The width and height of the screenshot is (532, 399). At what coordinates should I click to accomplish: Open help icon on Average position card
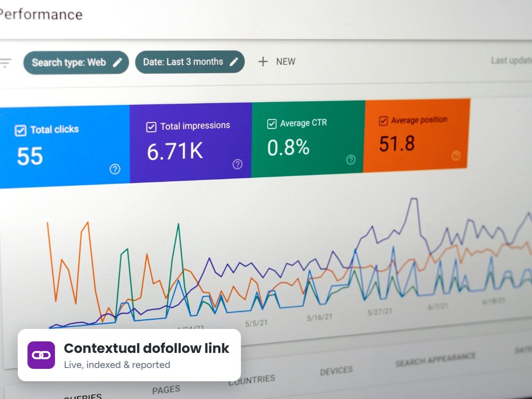tap(456, 156)
